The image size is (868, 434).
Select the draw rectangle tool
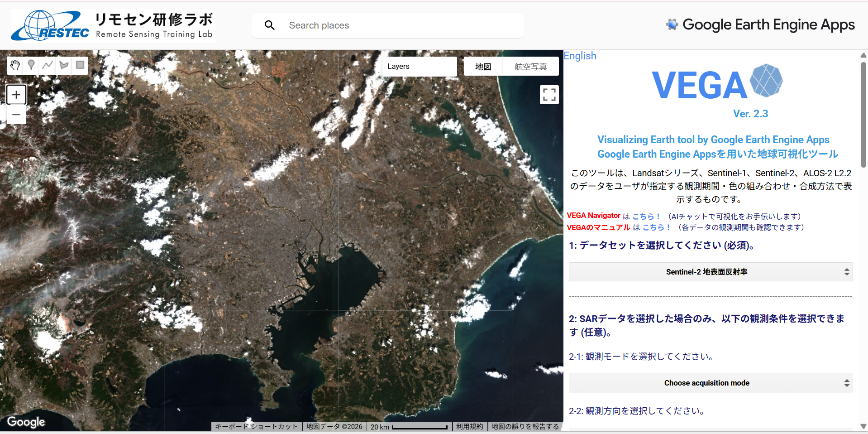(x=80, y=65)
